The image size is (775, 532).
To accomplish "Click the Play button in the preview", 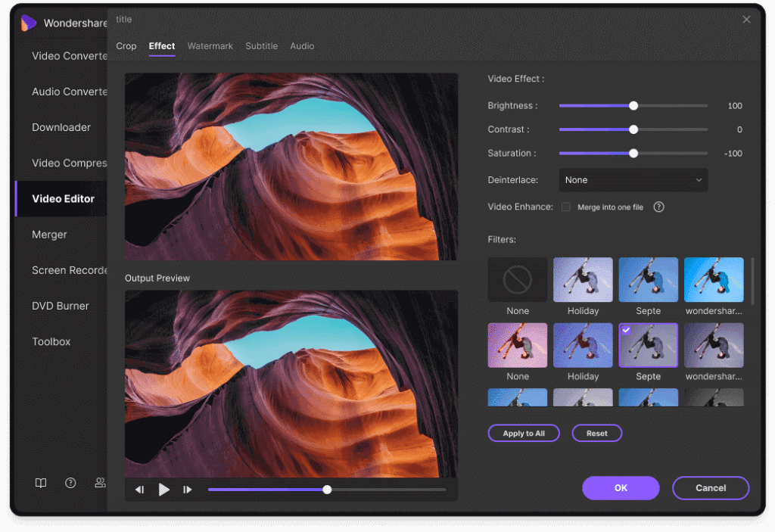I will click(x=164, y=490).
